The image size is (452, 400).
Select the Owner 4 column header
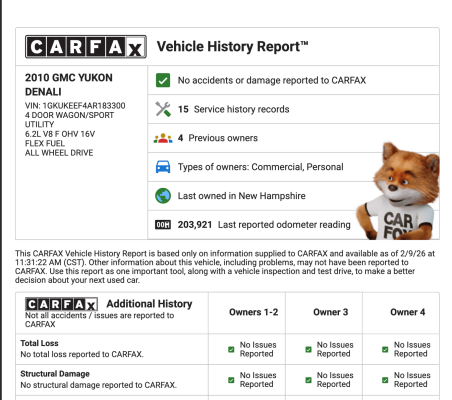click(x=407, y=312)
